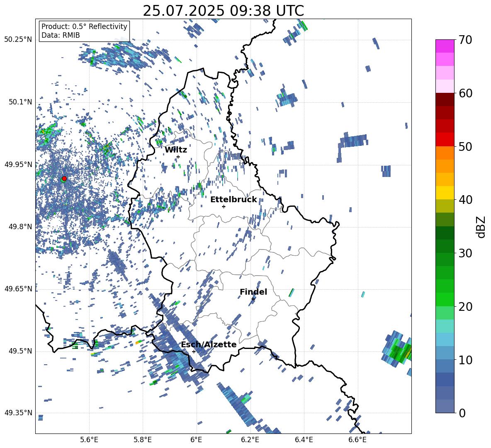491x448 pixels.
Task: Select the Ettelbruck city label
Action: [233, 199]
